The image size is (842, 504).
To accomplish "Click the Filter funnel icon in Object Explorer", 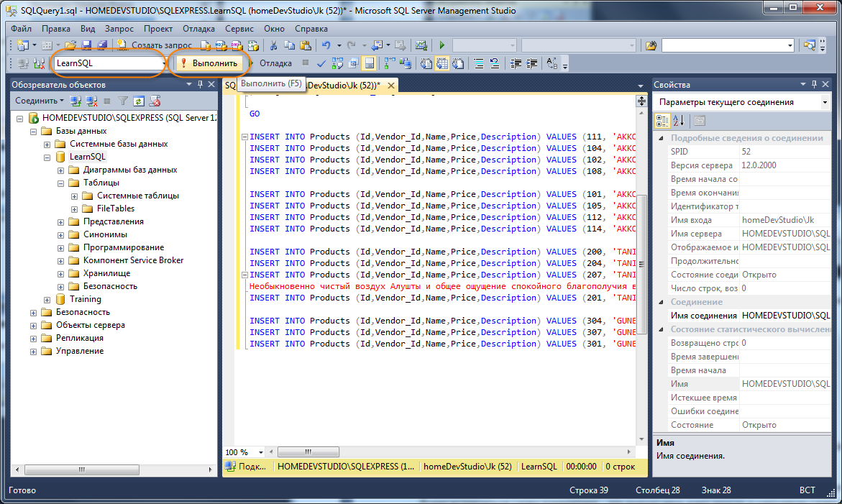I will coord(123,101).
